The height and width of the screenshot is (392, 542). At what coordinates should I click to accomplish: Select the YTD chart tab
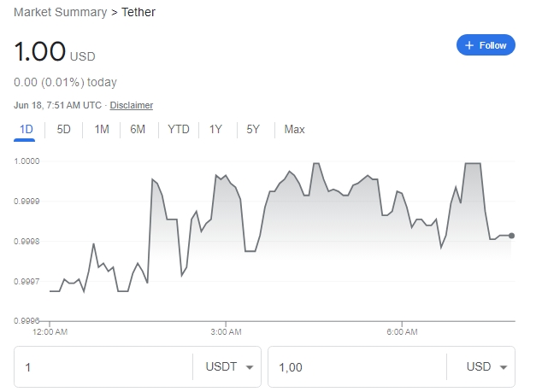[178, 130]
